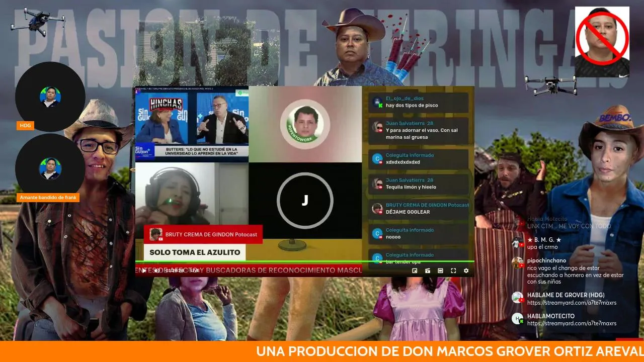Viewport: 644px width, 362px height.
Task: Click 'bar tender upa' chat message
Action: point(404,262)
